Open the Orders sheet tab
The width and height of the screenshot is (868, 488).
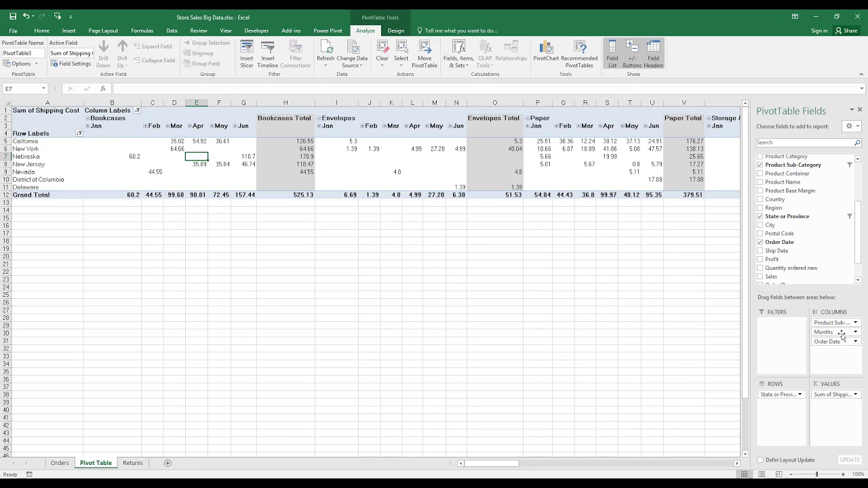[60, 463]
